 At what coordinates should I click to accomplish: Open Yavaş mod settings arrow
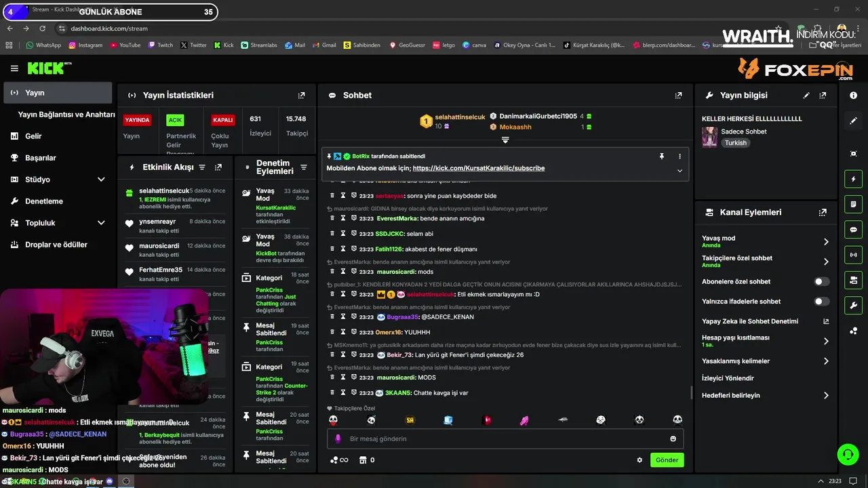click(826, 241)
